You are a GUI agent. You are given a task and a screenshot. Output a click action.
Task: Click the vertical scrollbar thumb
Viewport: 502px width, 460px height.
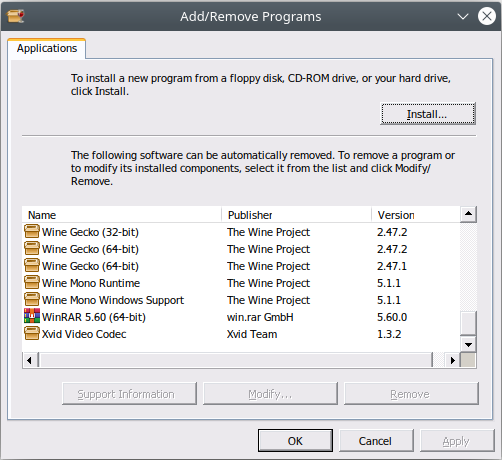pos(468,323)
